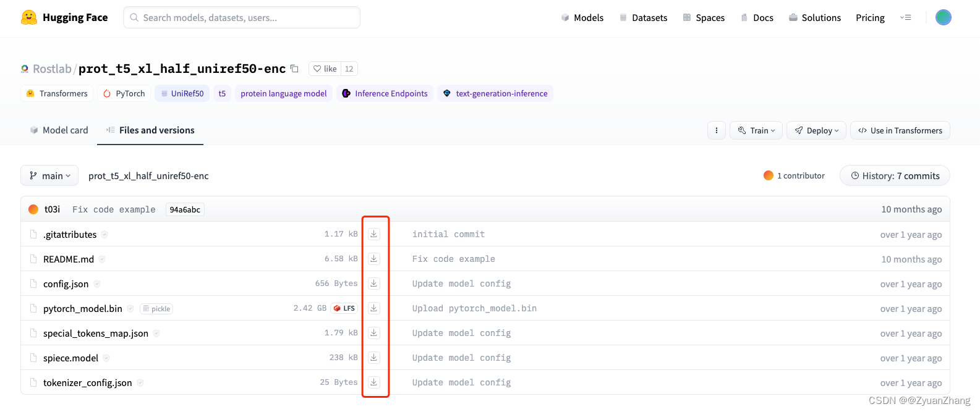Open the three-dot more options menu
Screen dimensions: 980x412
pyautogui.click(x=717, y=130)
